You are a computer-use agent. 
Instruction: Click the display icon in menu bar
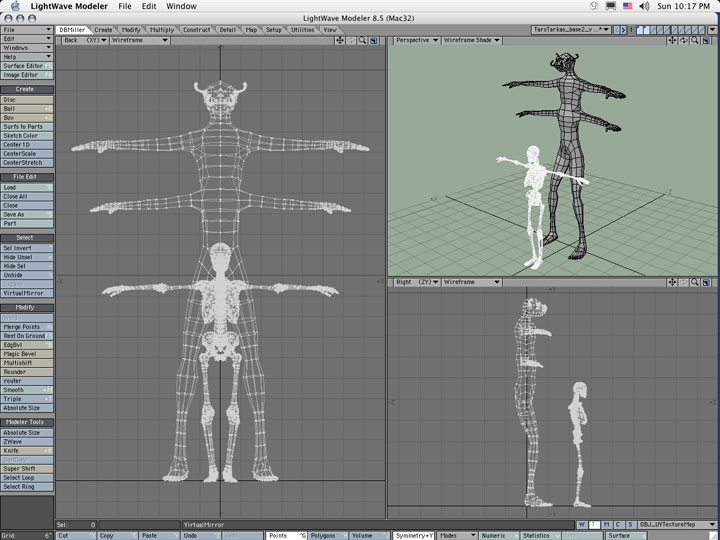coord(610,6)
